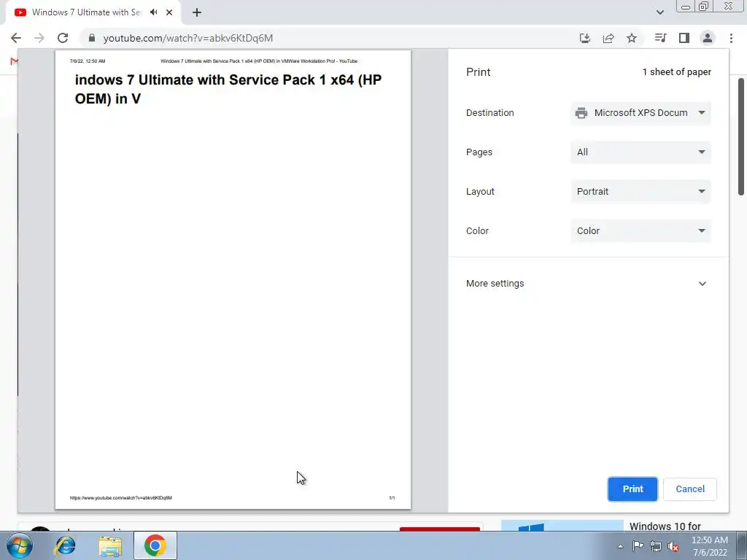This screenshot has width=747, height=560.
Task: Click the padlock site info icon
Action: pyautogui.click(x=92, y=38)
